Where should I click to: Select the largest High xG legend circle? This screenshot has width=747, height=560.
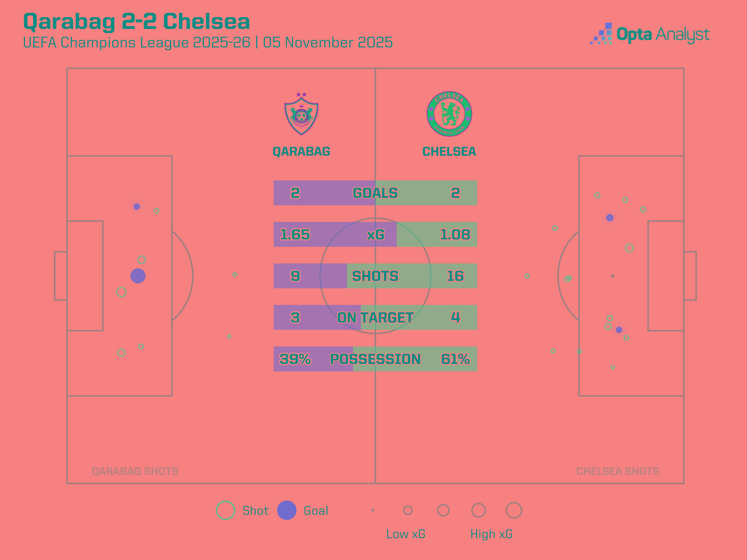click(x=514, y=510)
